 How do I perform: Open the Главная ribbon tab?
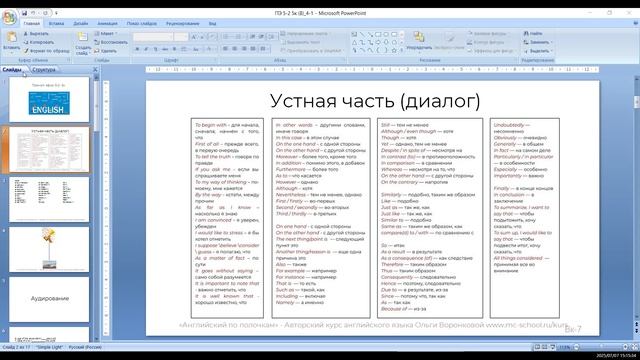(31, 24)
